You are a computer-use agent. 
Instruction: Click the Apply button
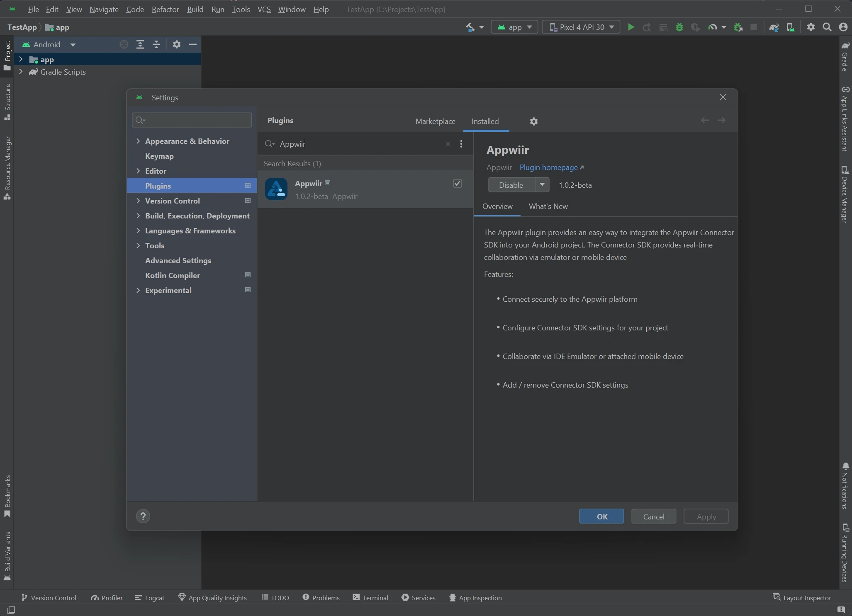(x=706, y=517)
